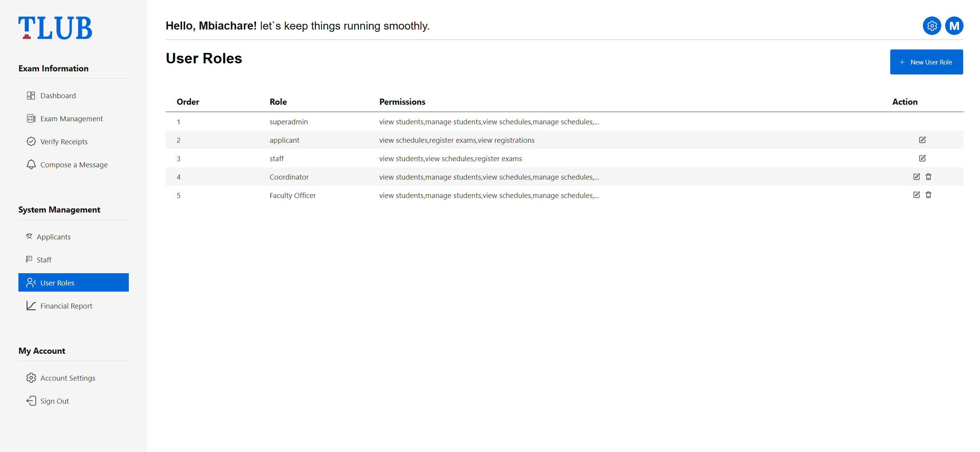Click the TLUB logo
The height and width of the screenshot is (452, 980).
click(x=55, y=28)
